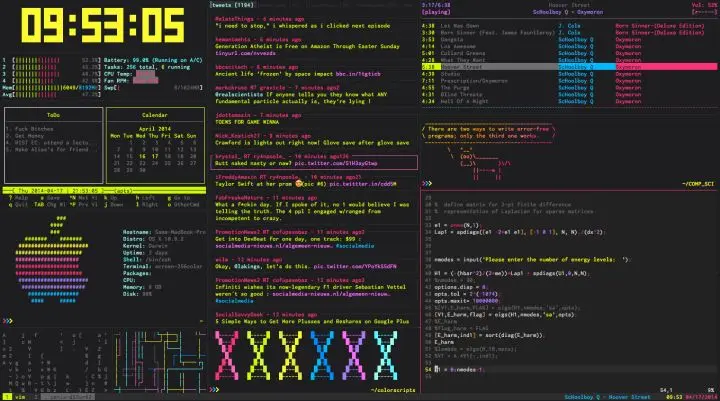Viewport: 720px width, 401px height.
Task: Select the 'Get Money' todo item
Action: 26,136
